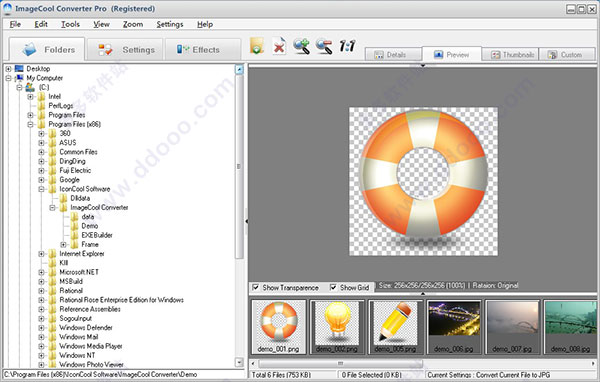Switch to the Settings tab
600x382 pixels.
[x=125, y=50]
